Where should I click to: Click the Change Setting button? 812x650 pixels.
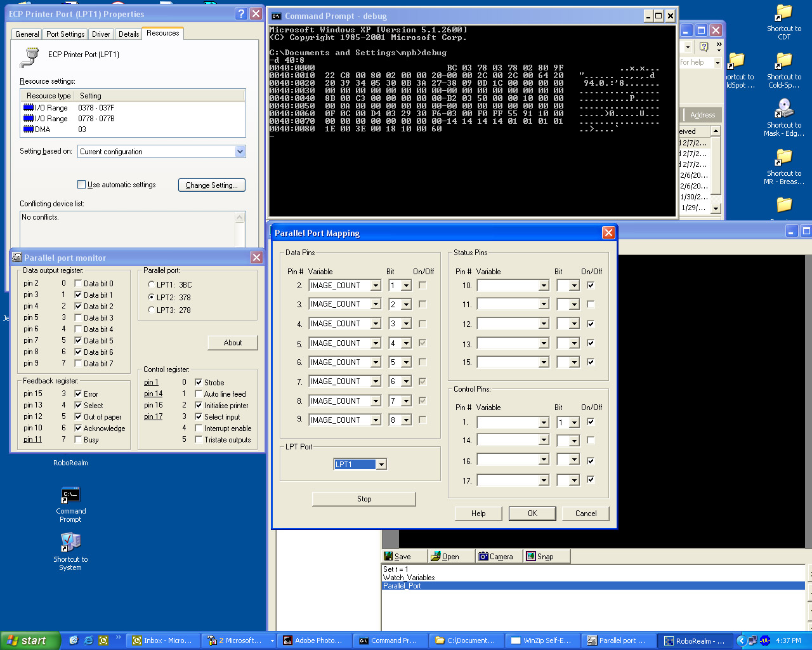click(211, 185)
